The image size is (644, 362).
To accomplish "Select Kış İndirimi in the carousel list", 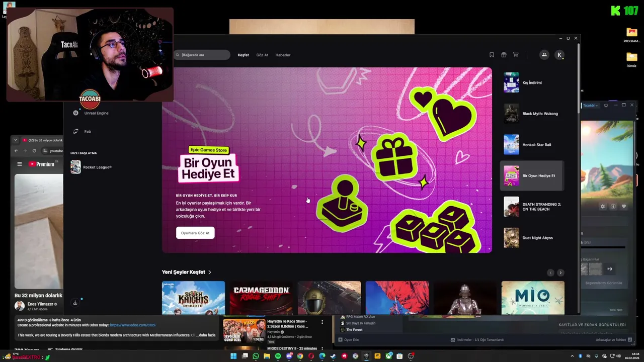I will click(x=532, y=82).
